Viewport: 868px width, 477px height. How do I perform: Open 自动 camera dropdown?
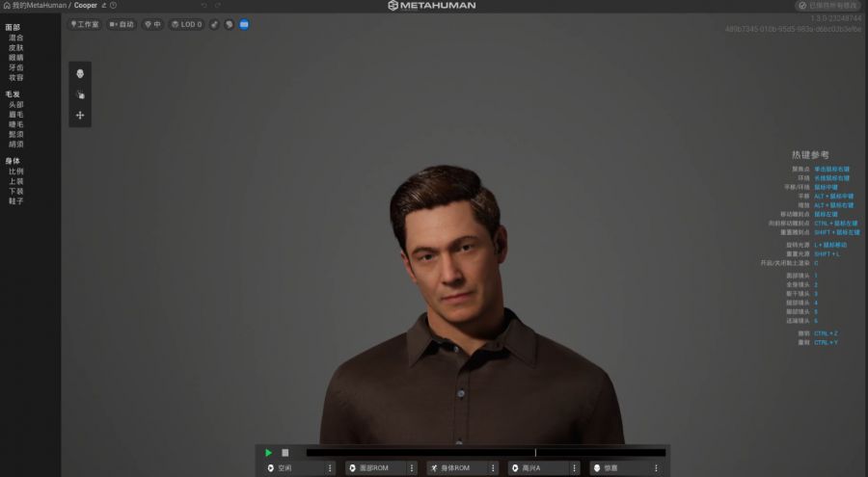point(122,24)
